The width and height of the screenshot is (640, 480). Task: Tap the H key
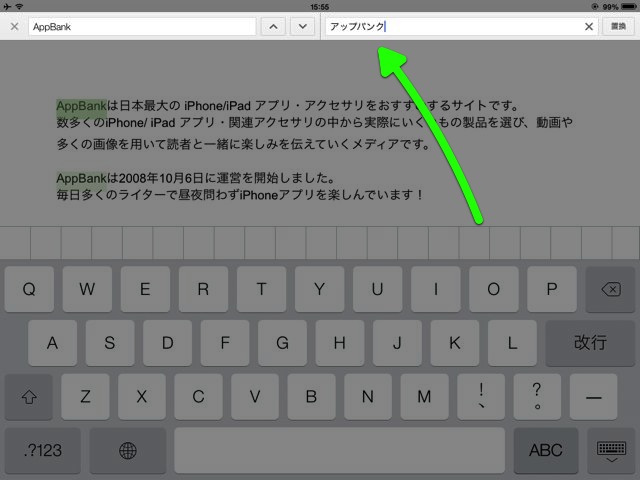tap(340, 343)
